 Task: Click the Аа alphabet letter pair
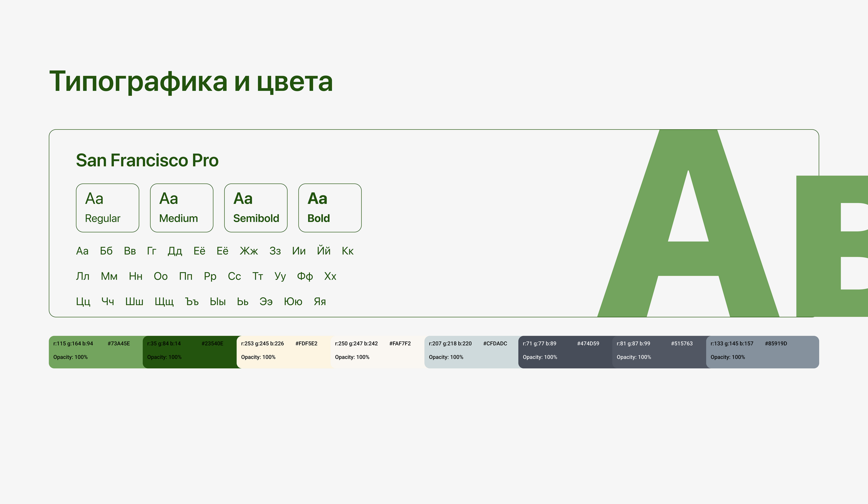pyautogui.click(x=82, y=251)
